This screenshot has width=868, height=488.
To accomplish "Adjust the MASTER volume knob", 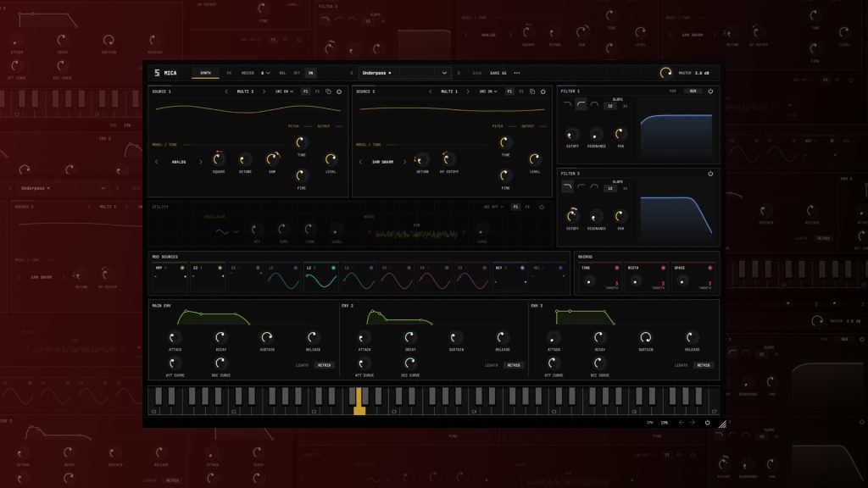I will (x=666, y=73).
